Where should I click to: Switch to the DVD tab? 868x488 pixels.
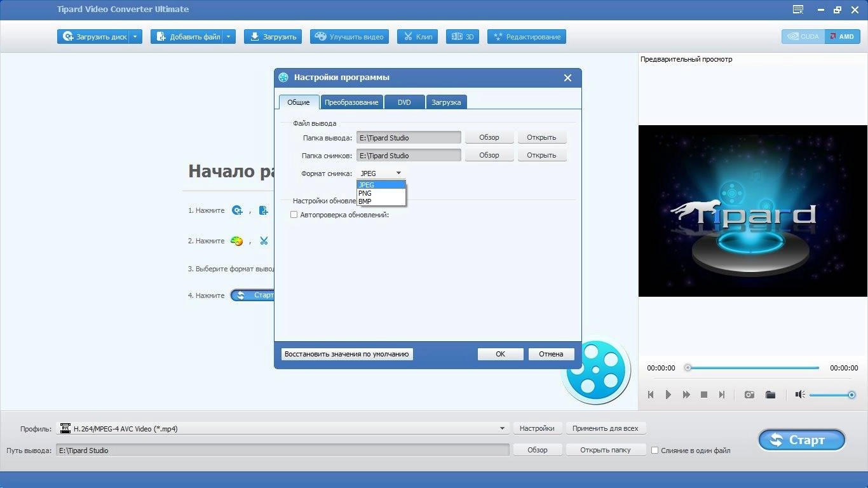pos(404,102)
